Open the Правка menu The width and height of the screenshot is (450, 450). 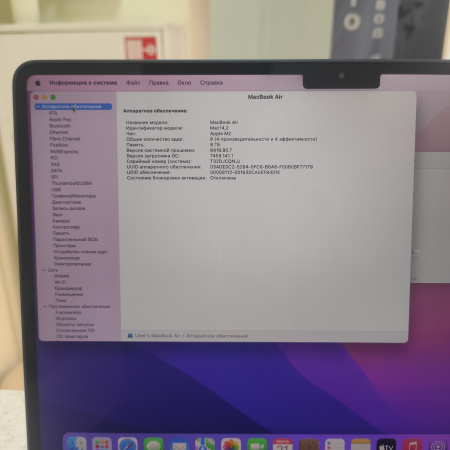[x=159, y=83]
